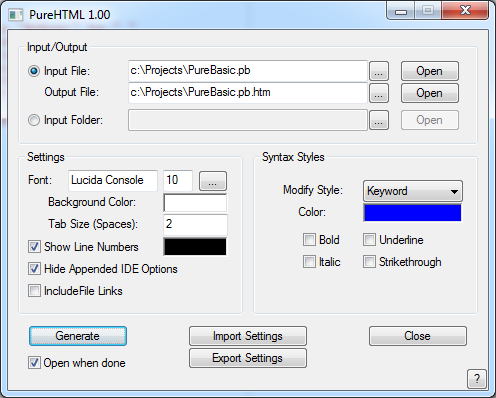
Task: Select the Input Folder radio button
Action: pos(34,120)
